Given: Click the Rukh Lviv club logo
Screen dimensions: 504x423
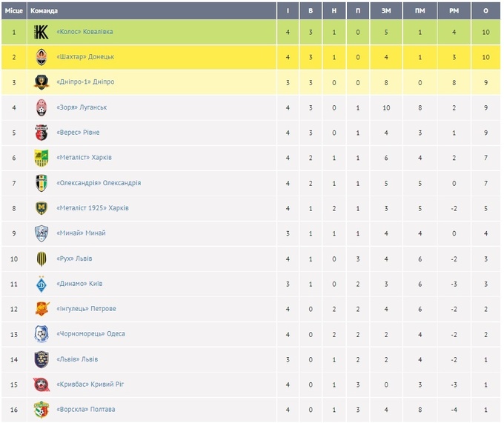Looking at the screenshot, I should (42, 259).
